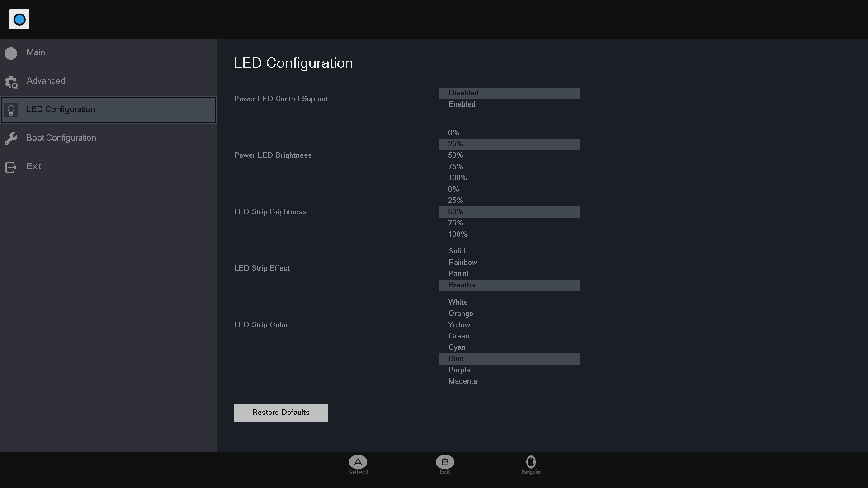Select Breathe LED Strip Effect
Screen dimensions: 868x488
[x=509, y=285]
